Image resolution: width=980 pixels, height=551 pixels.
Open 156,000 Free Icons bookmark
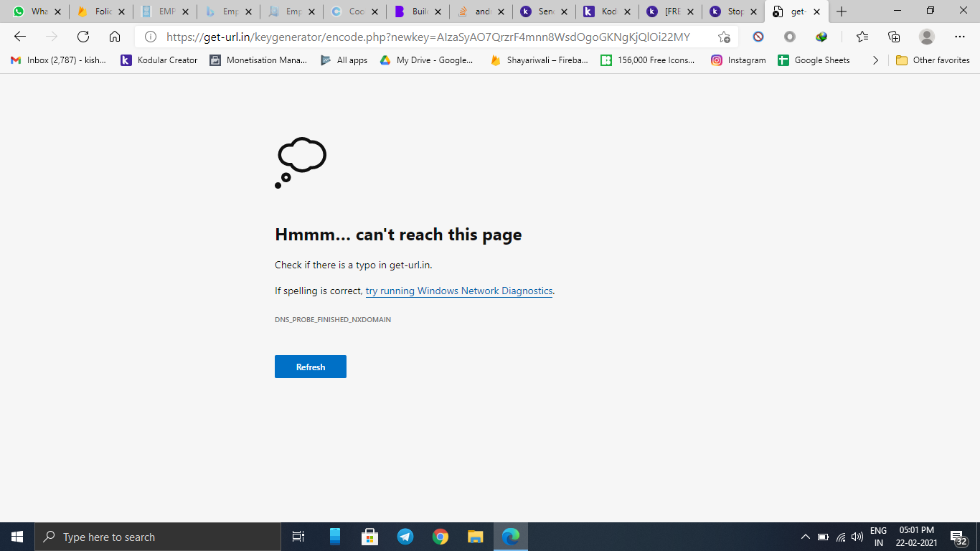[648, 60]
